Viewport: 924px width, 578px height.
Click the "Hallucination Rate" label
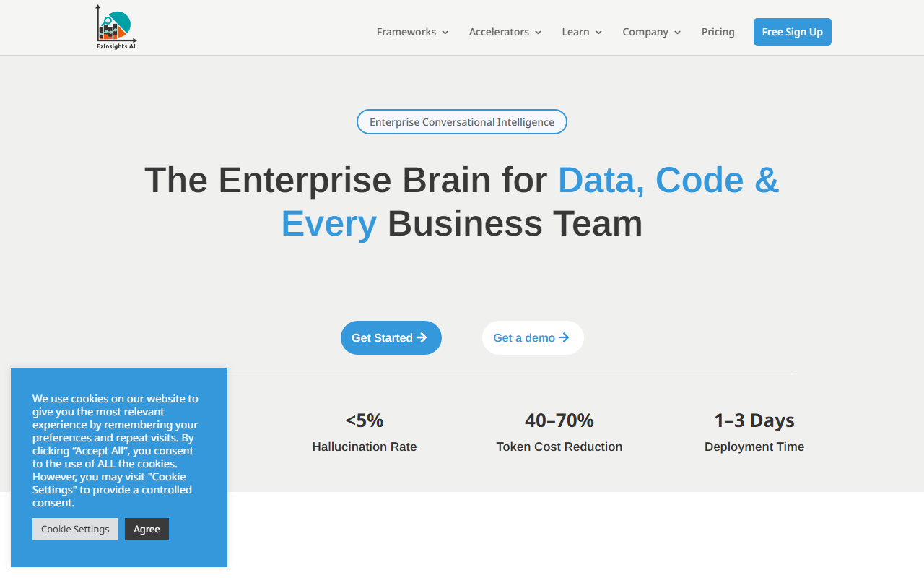365,447
